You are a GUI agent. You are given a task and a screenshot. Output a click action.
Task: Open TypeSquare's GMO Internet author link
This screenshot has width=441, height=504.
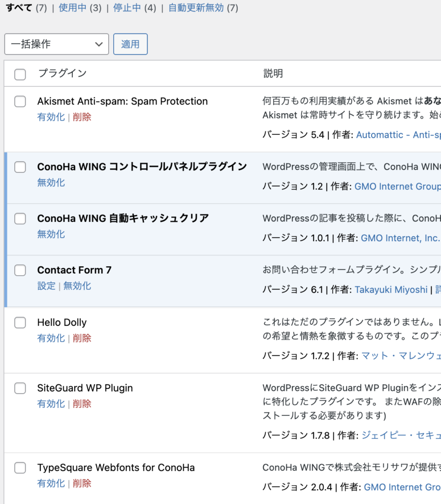click(403, 487)
